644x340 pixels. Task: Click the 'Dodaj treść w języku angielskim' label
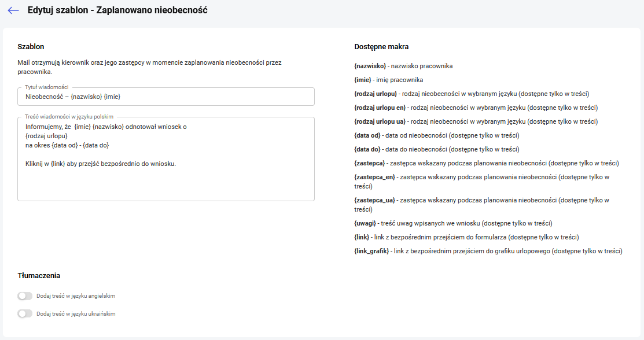click(x=76, y=296)
